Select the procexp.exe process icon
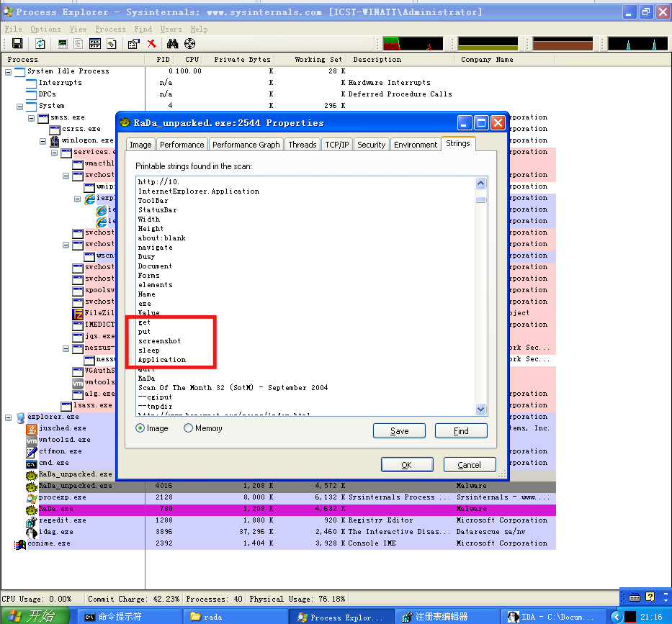The width and height of the screenshot is (672, 624). (32, 497)
